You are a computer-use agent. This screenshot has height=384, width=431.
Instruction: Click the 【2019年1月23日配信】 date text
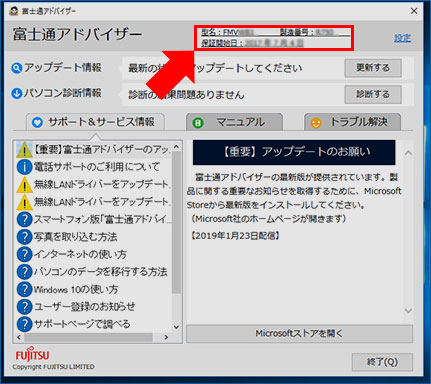235,236
